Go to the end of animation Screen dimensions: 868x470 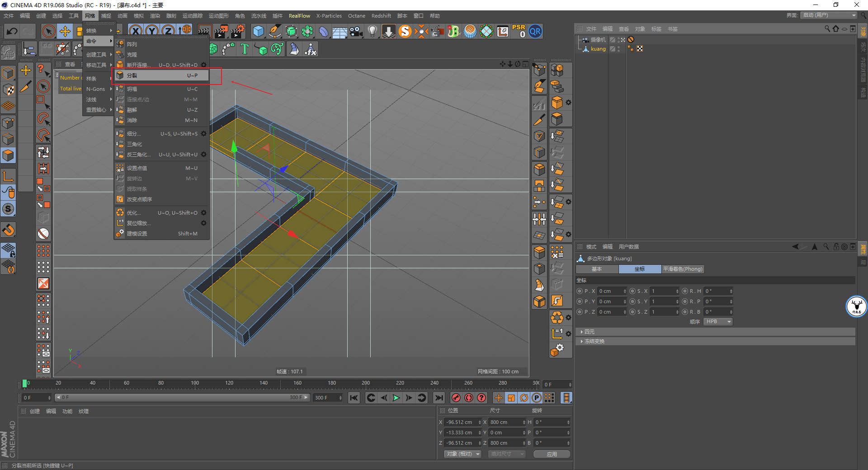pyautogui.click(x=439, y=398)
